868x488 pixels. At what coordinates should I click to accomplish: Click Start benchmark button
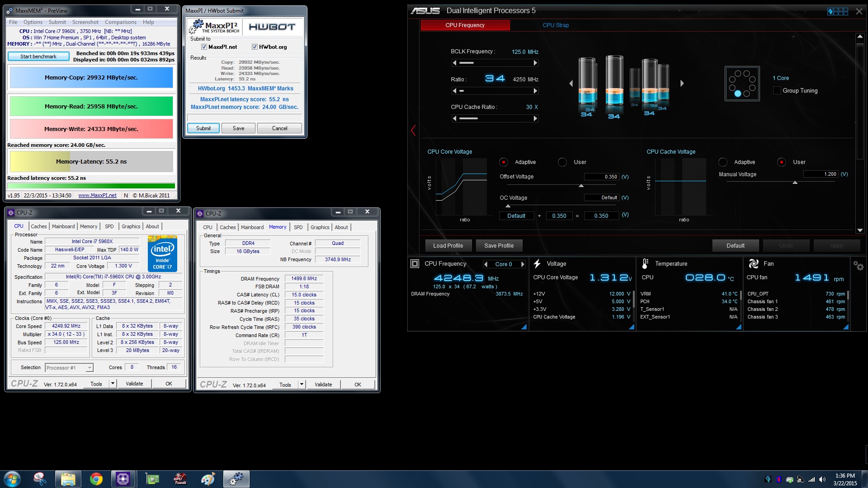tap(38, 56)
